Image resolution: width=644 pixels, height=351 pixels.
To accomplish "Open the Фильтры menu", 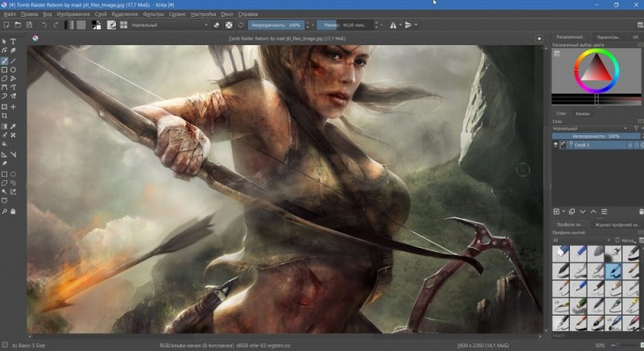I will tap(154, 14).
